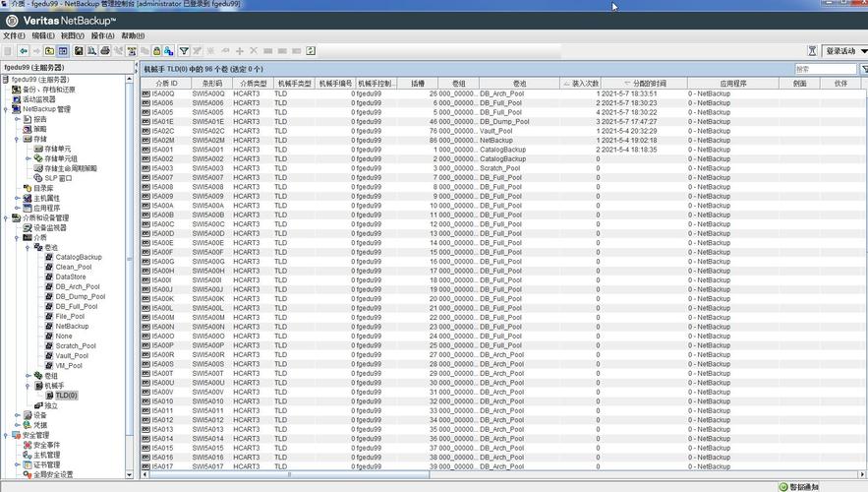Screen dimensions: 868x492
Task: Click the funnel icon beside the search field
Action: coord(864,69)
